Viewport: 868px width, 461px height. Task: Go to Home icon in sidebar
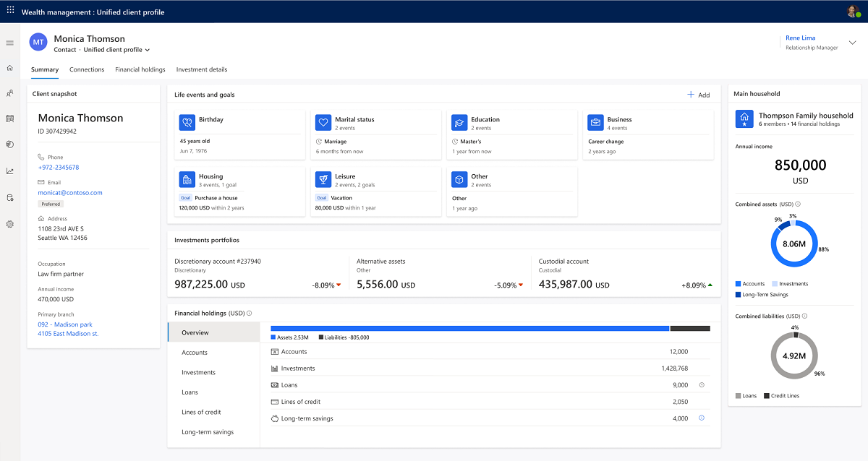tap(10, 68)
